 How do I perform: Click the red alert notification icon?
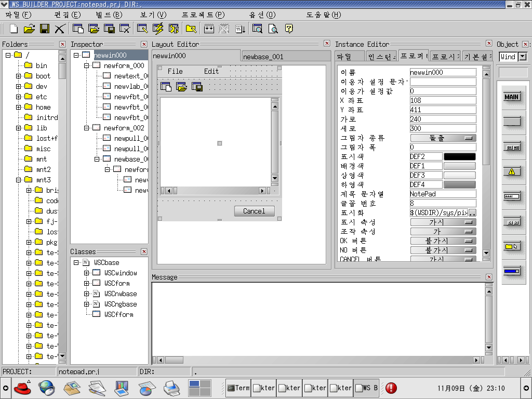pos(391,388)
